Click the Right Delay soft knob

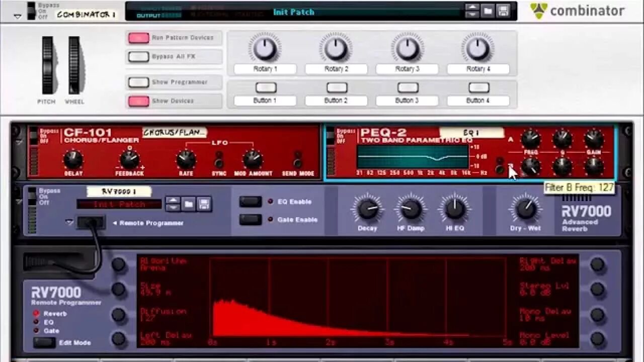[x=597, y=264]
